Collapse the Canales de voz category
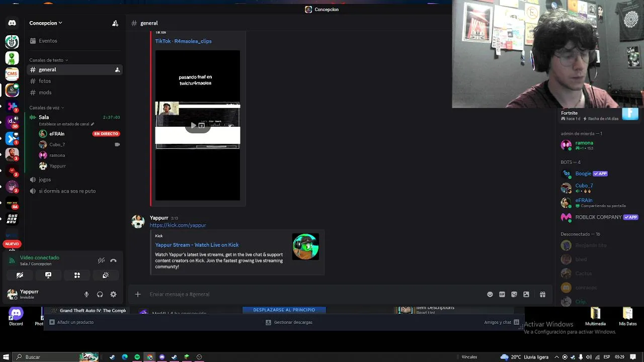Image resolution: width=644 pixels, height=362 pixels. [46, 108]
